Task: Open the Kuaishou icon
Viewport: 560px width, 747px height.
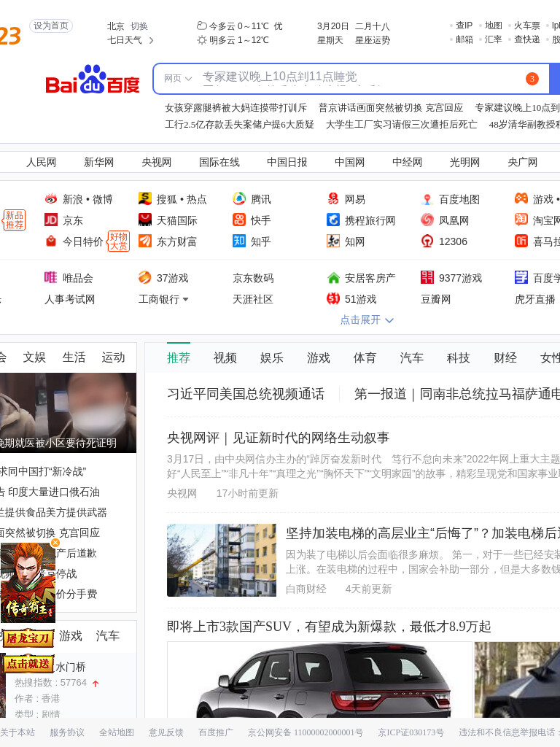Action: pos(239,220)
